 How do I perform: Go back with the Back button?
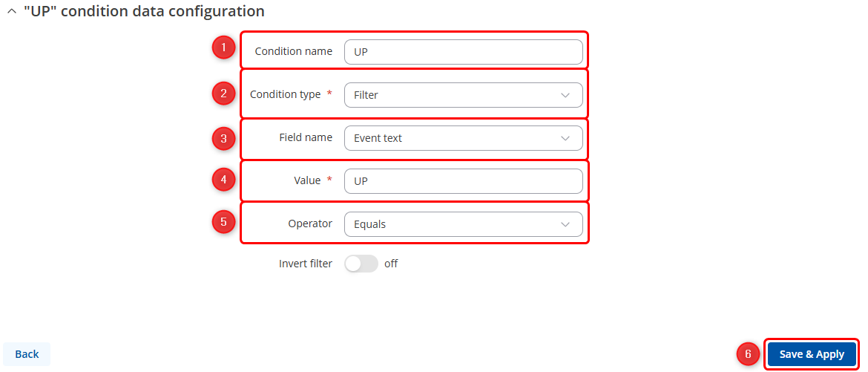[x=27, y=354]
